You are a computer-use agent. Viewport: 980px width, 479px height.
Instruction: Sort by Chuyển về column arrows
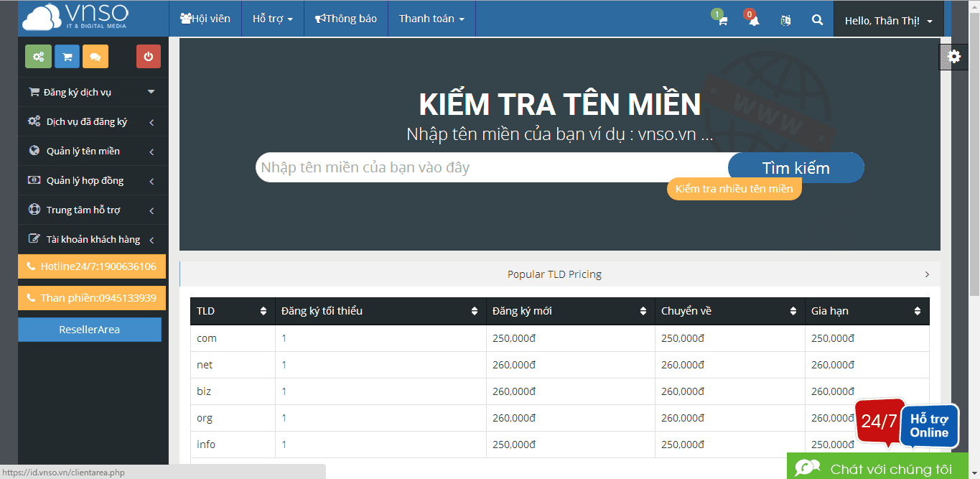point(793,311)
